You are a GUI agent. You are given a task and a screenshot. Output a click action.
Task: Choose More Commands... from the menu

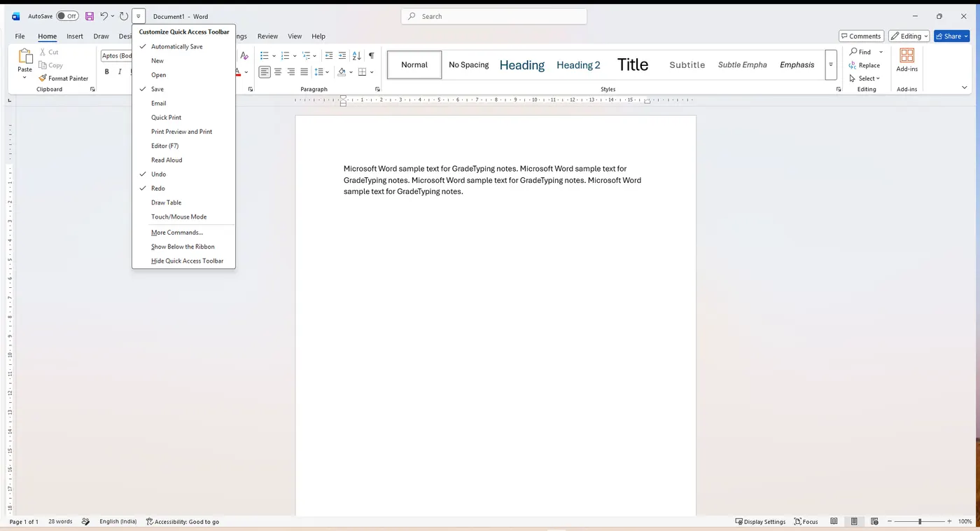point(183,233)
